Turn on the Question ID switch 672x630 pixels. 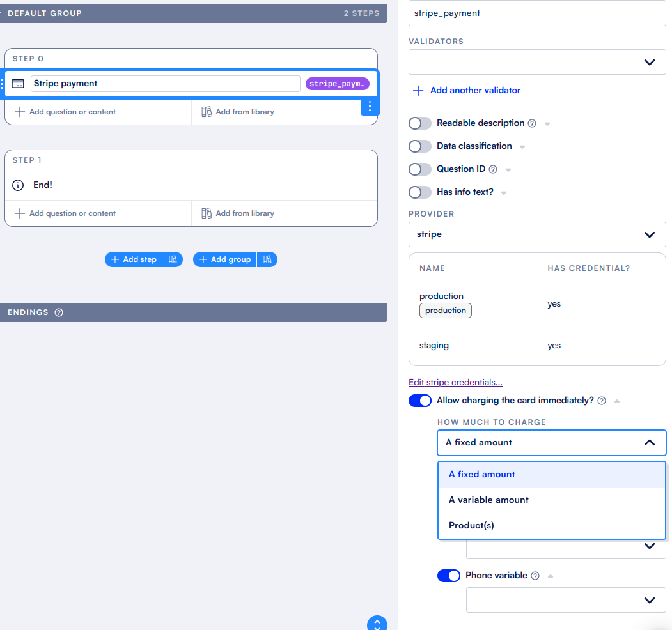[420, 169]
